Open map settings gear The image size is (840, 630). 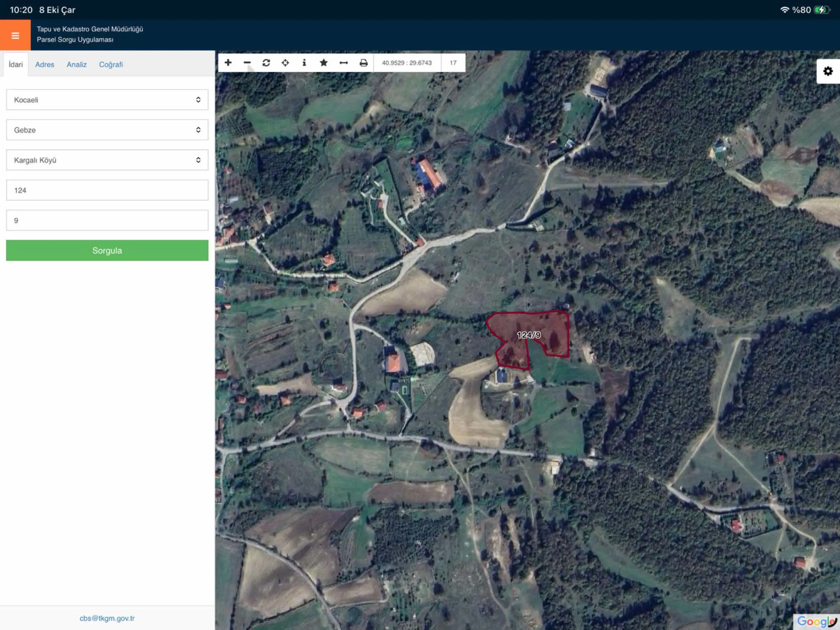coord(828,71)
